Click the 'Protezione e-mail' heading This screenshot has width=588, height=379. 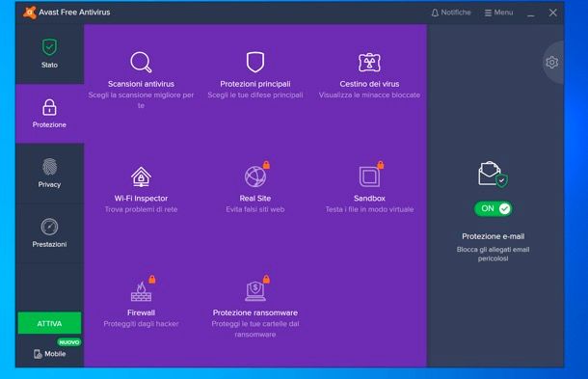[494, 236]
